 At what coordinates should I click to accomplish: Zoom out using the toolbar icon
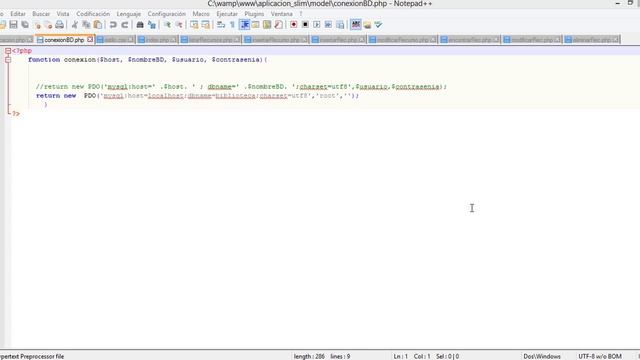point(179,25)
